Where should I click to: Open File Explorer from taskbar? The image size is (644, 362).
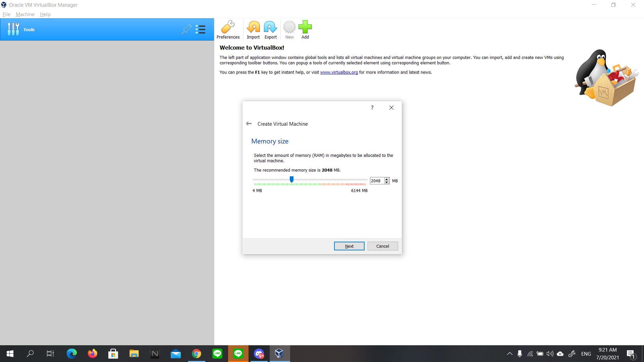(x=134, y=354)
